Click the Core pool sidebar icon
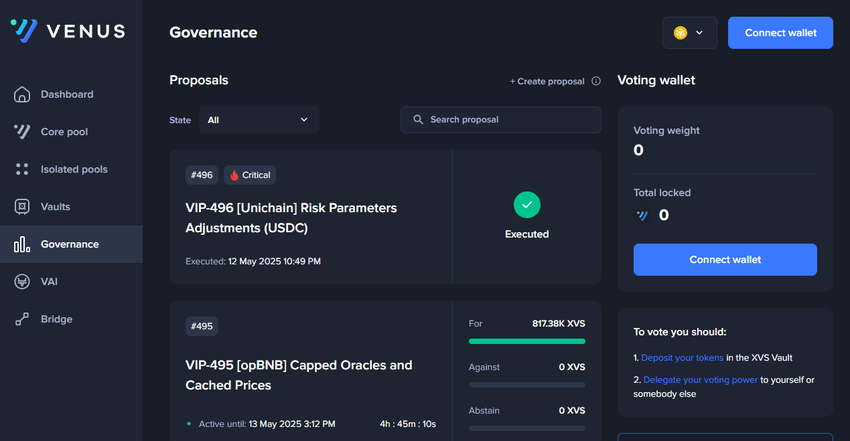The image size is (850, 441). tap(22, 132)
